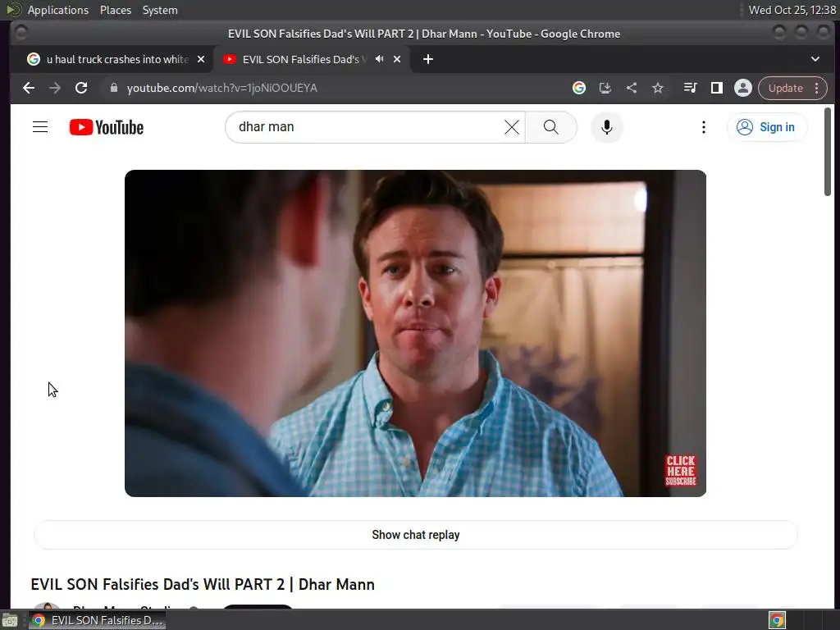840x630 pixels.
Task: Click the Chrome icon in bottom-right panel
Action: pos(777,620)
